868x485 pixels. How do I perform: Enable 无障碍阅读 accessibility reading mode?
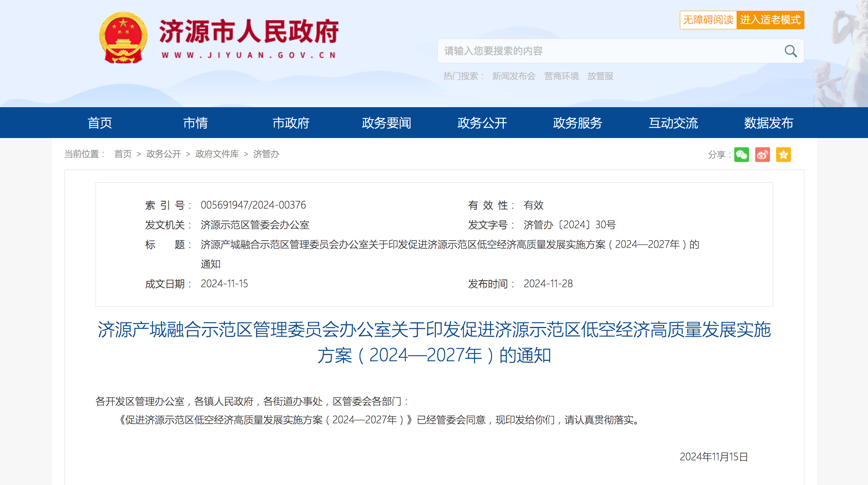708,20
